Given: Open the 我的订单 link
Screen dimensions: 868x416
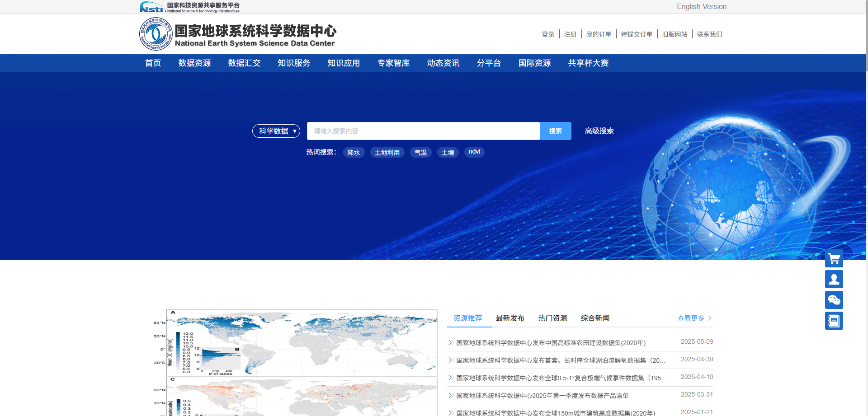Looking at the screenshot, I should pyautogui.click(x=599, y=34).
